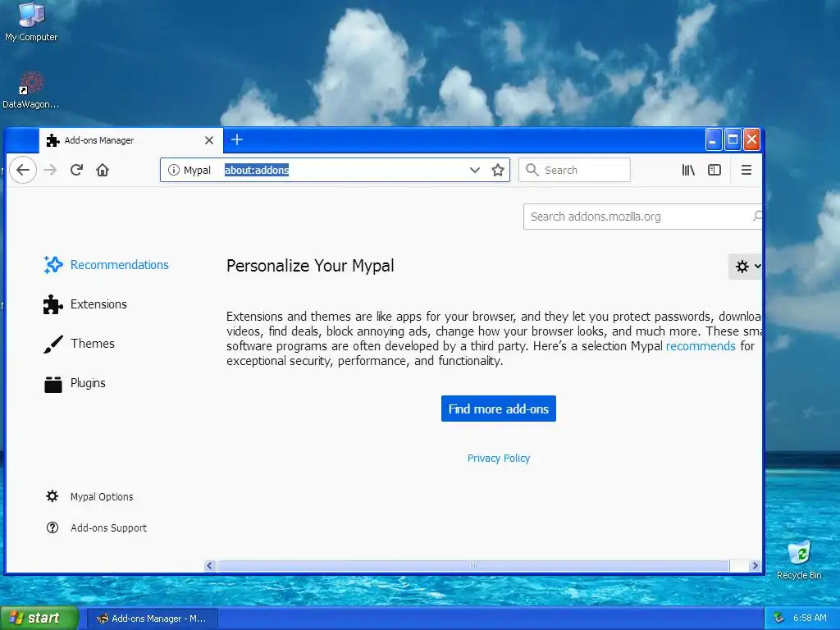Click the scrollbar left arrow
Image resolution: width=840 pixels, height=630 pixels.
click(210, 566)
